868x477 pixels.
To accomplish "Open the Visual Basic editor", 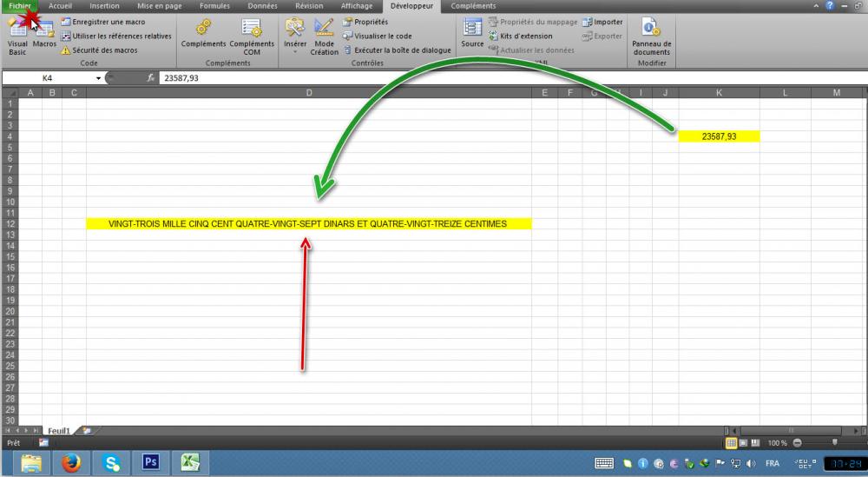I will [x=17, y=36].
